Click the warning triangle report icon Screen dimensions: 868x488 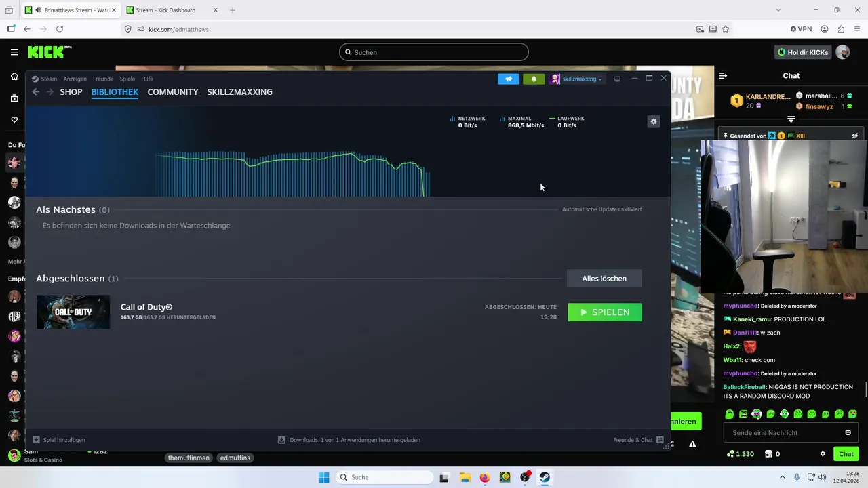pos(692,444)
